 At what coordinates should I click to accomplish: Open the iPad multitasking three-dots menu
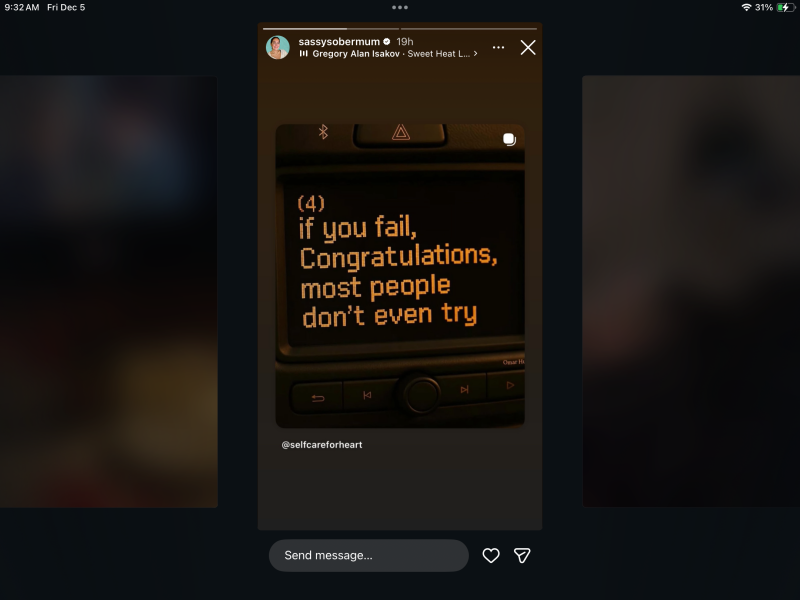click(x=400, y=7)
